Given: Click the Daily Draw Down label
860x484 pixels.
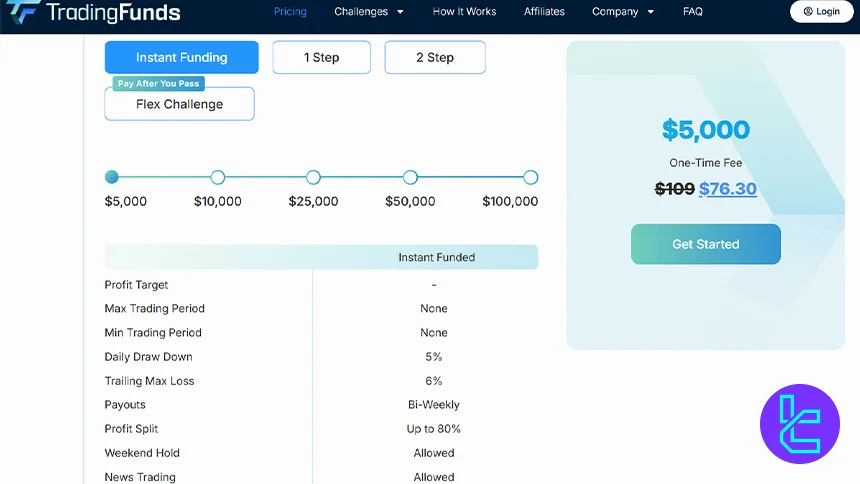Looking at the screenshot, I should click(x=148, y=357).
